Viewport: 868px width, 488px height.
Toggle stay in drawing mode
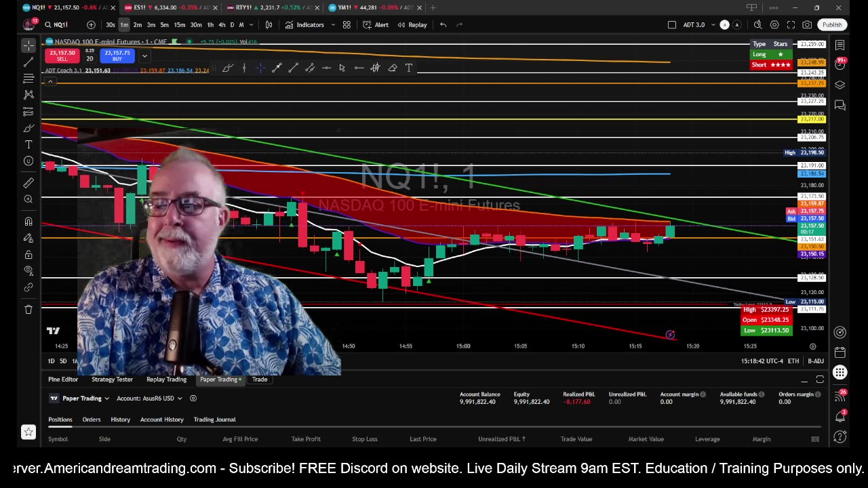click(x=28, y=238)
